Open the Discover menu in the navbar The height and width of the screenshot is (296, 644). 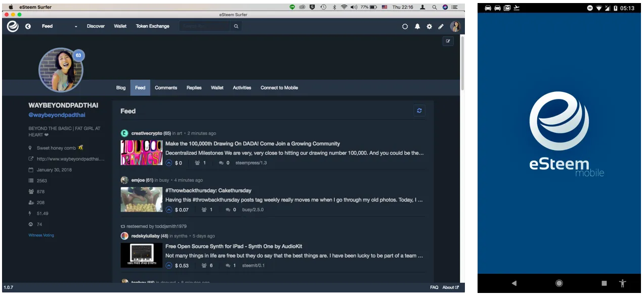[x=96, y=26]
